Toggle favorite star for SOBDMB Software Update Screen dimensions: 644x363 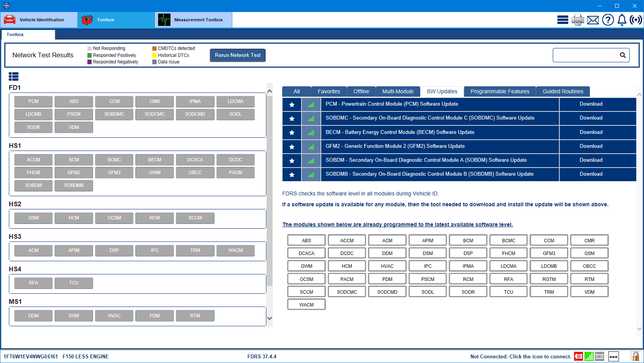(292, 175)
